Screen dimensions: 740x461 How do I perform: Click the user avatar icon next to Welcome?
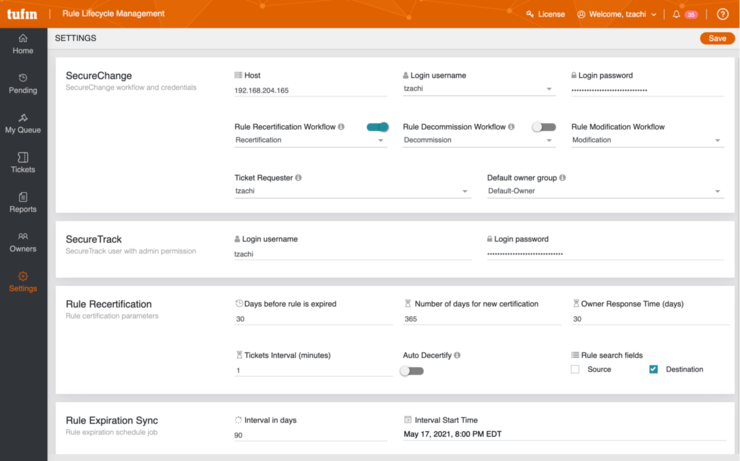point(581,15)
